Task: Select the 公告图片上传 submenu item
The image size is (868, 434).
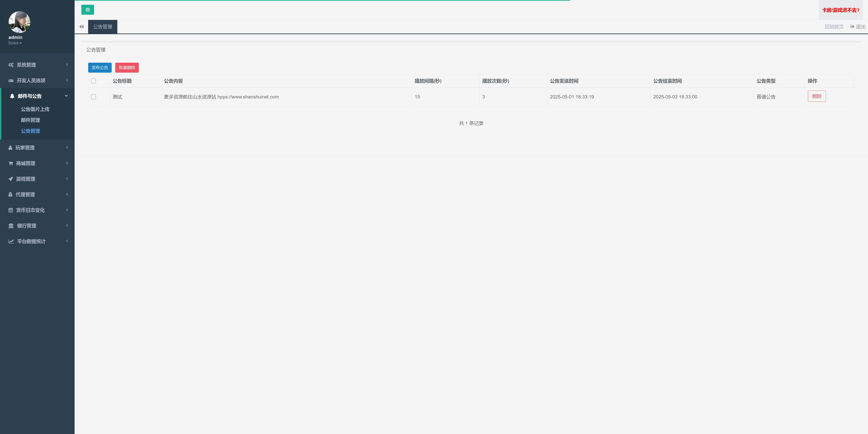Action: [35, 109]
